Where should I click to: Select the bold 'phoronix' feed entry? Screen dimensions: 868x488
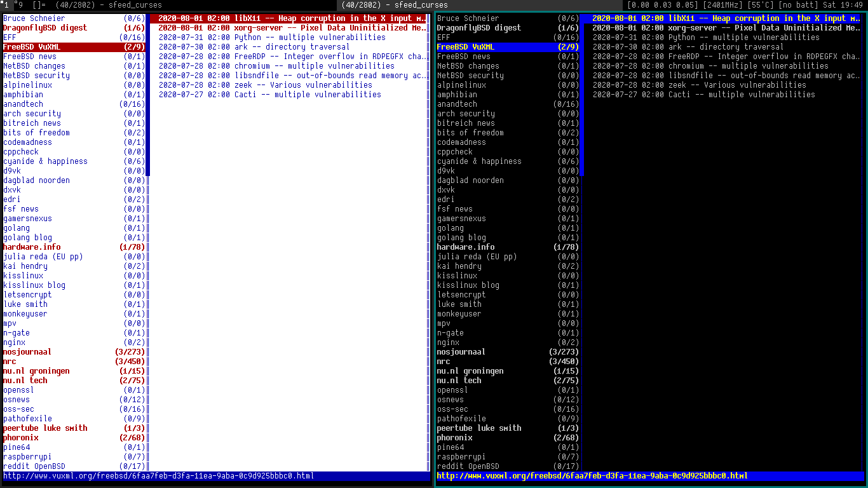20,437
